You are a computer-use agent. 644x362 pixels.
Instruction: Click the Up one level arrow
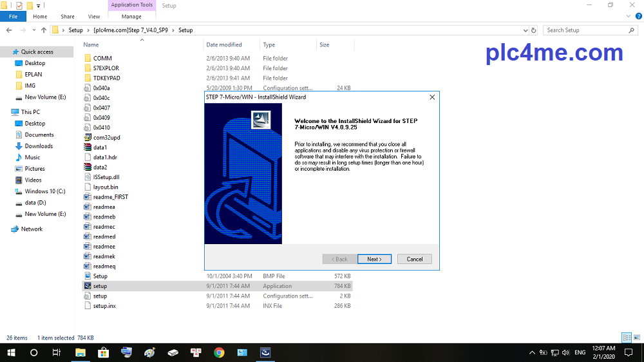pyautogui.click(x=44, y=30)
